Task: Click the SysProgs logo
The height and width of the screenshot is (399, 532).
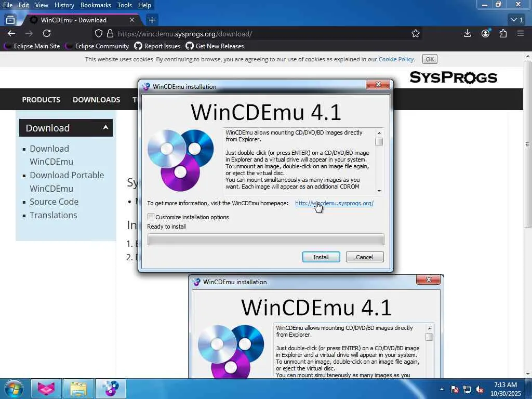Action: tap(453, 77)
